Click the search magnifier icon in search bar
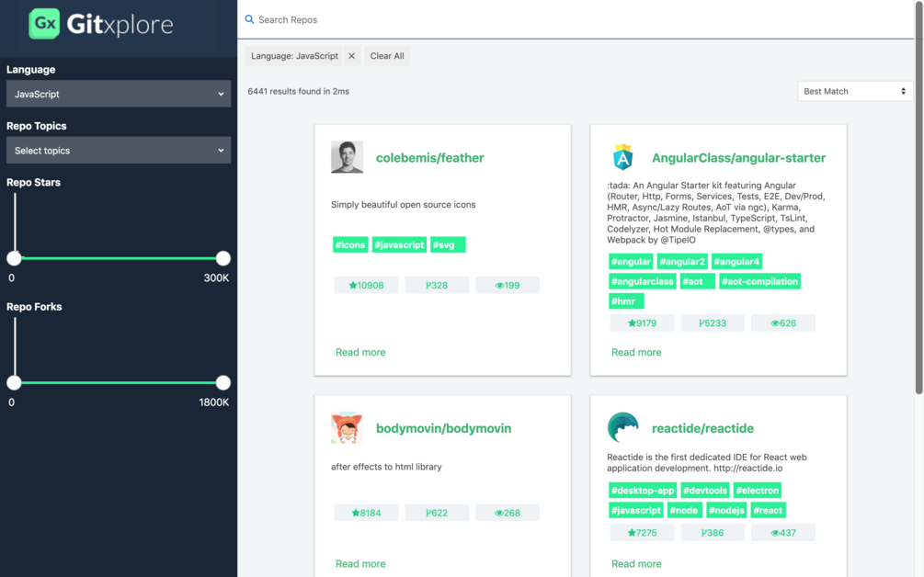 click(247, 19)
